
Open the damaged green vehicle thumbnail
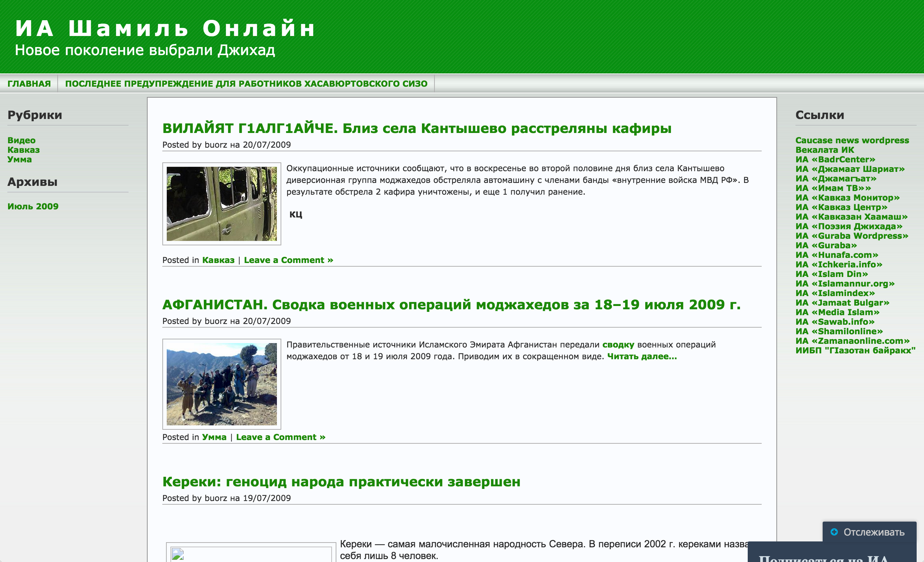coord(221,204)
